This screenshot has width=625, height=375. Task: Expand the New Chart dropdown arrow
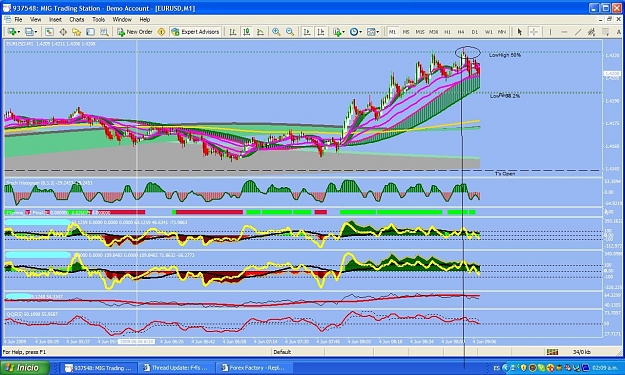click(x=18, y=32)
